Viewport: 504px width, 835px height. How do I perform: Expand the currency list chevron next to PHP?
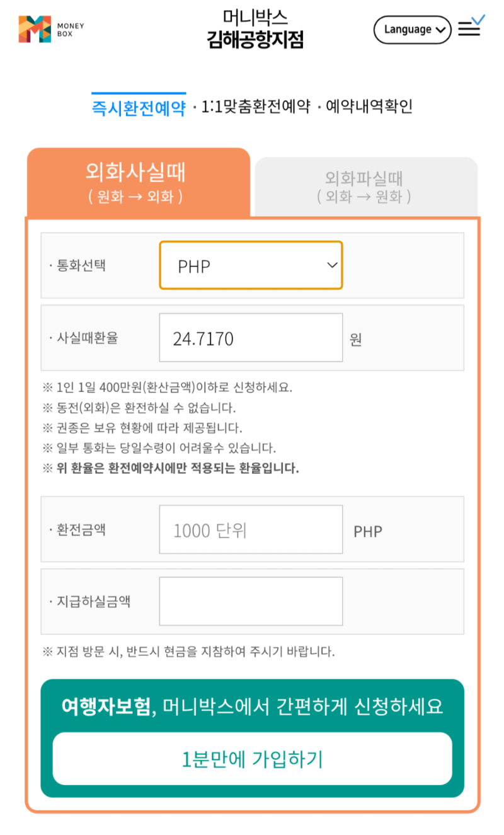332,265
